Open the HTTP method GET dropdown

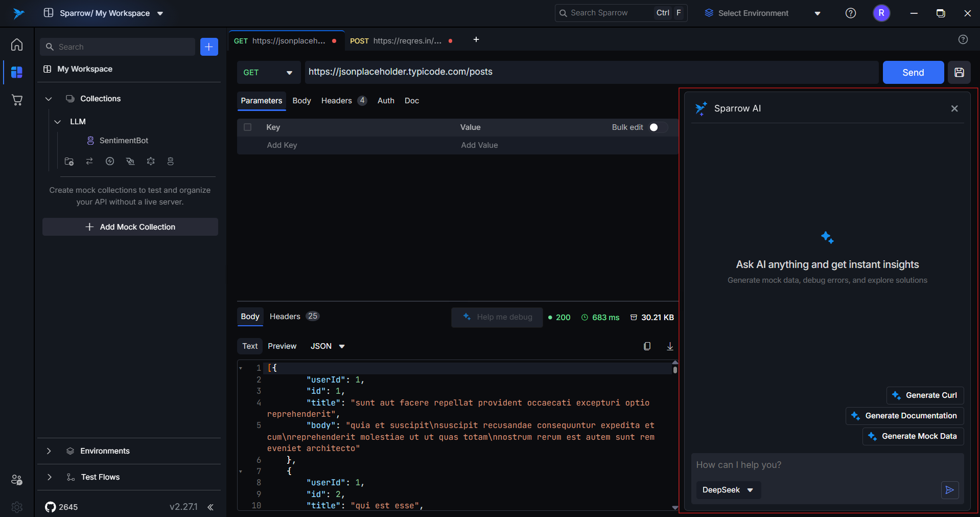tap(269, 72)
